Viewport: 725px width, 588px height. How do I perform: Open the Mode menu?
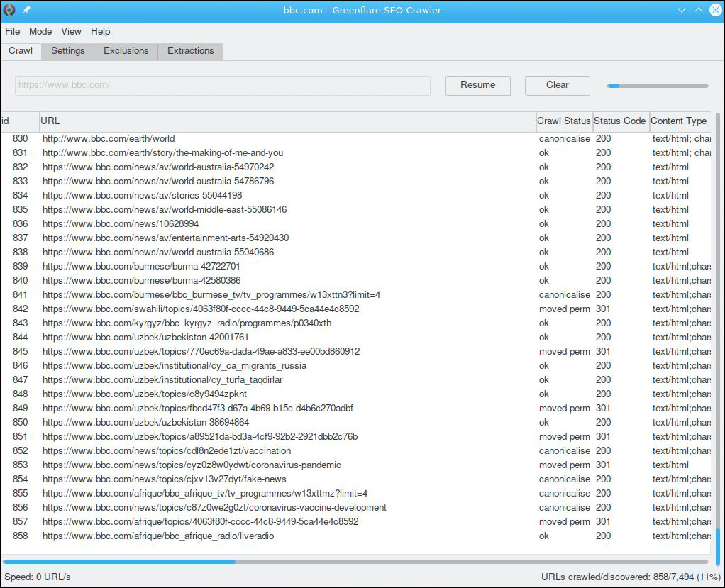pos(40,31)
